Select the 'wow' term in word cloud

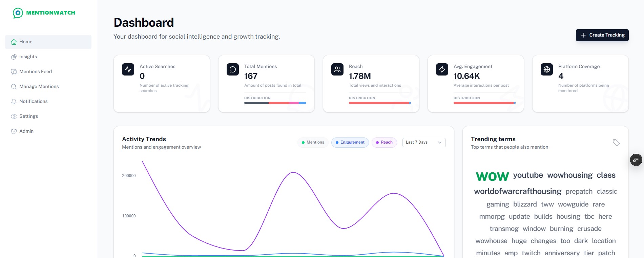pyautogui.click(x=492, y=176)
